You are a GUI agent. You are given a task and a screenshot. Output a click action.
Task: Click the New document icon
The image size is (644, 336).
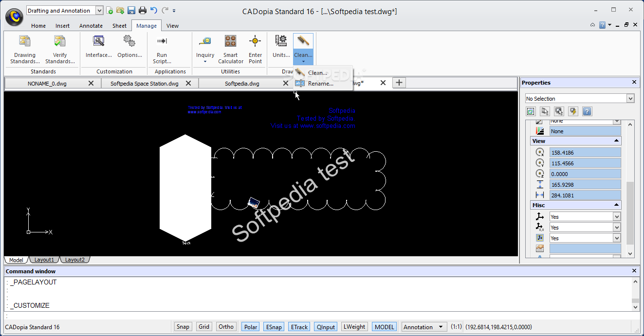click(110, 10)
